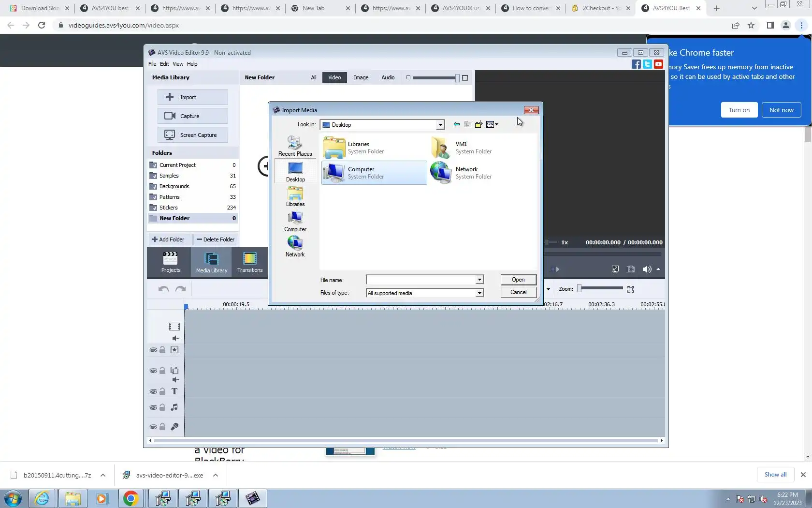Screen dimensions: 812x508
Task: Open Network in the places sidebar
Action: coord(295,247)
